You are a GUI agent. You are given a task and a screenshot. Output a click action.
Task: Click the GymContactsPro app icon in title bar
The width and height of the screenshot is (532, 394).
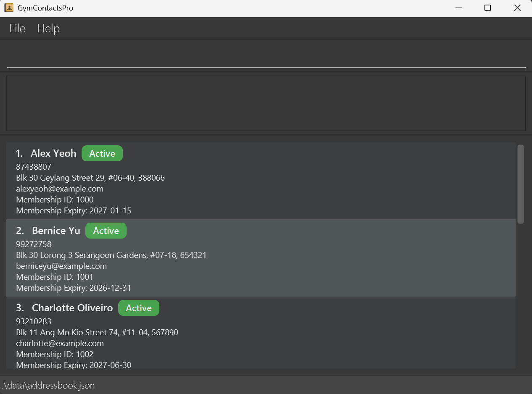tap(8, 8)
